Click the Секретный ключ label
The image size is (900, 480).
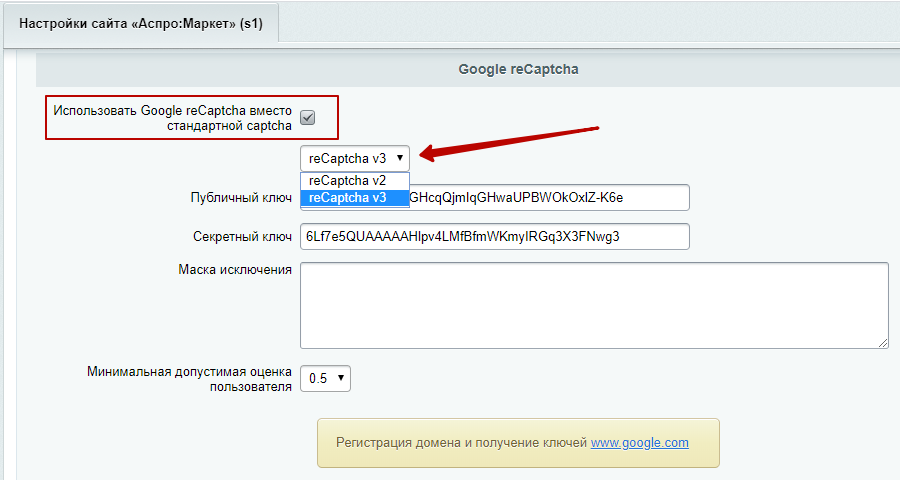click(242, 237)
